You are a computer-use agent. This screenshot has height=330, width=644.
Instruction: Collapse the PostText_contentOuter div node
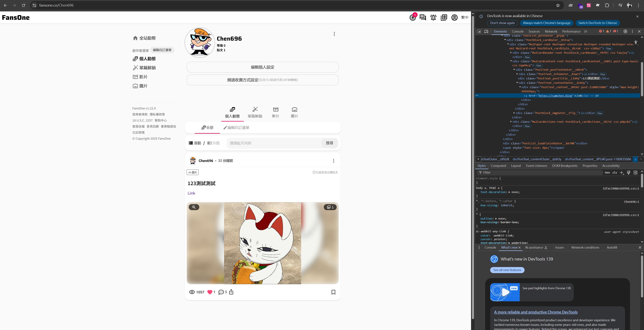(x=517, y=83)
